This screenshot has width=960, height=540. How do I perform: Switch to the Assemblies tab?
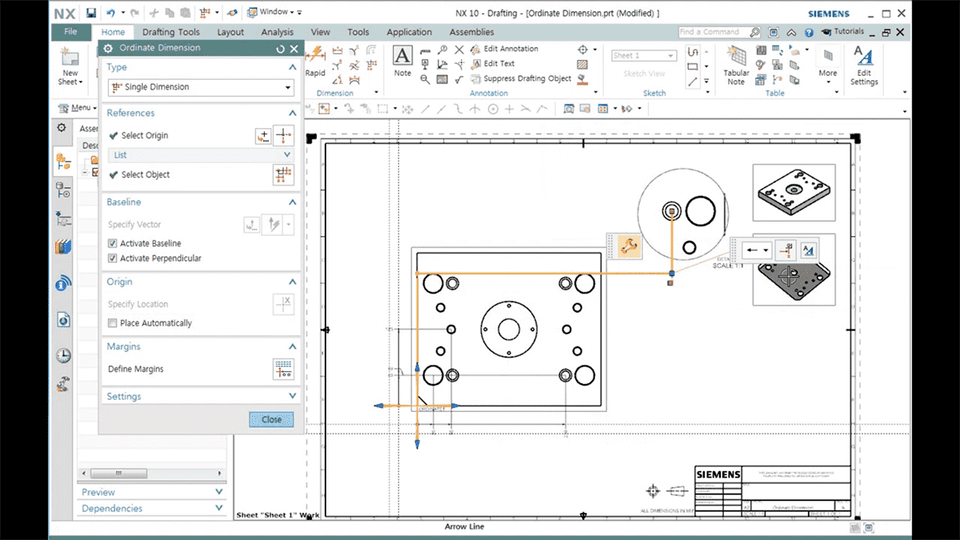(471, 32)
